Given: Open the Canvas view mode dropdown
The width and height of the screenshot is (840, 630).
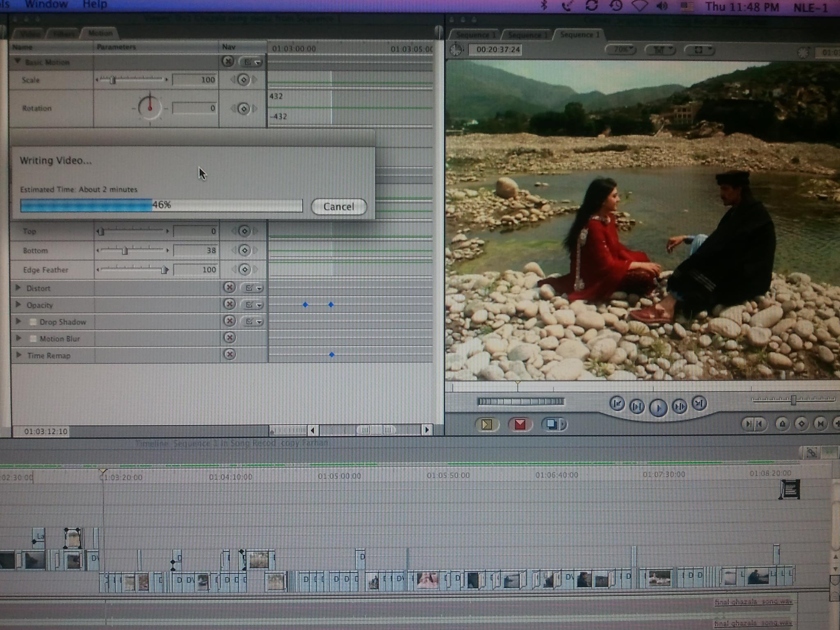Looking at the screenshot, I should pos(700,50).
